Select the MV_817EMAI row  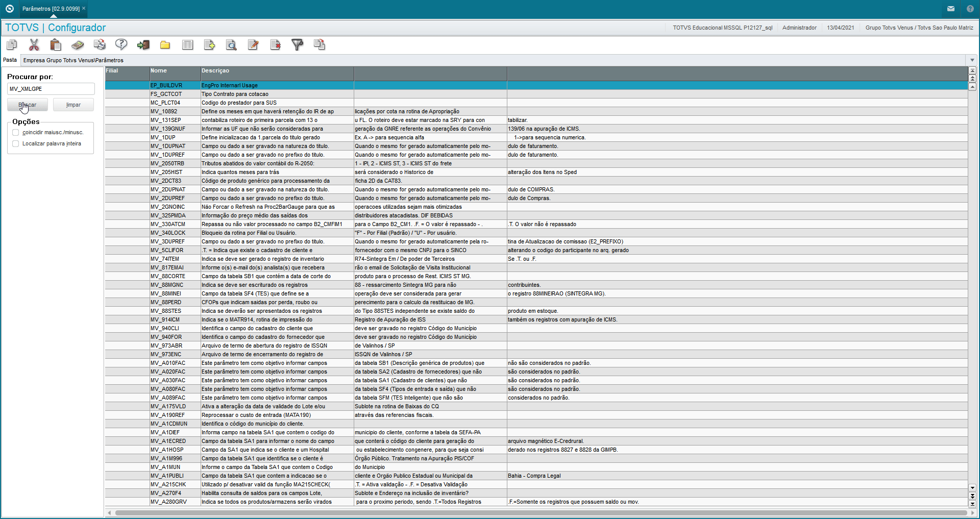click(536, 268)
